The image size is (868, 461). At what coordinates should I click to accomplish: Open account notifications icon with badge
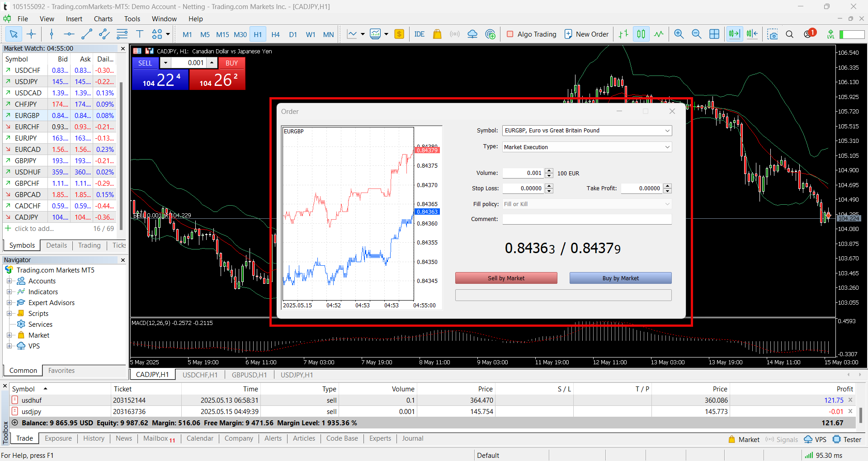tap(809, 33)
